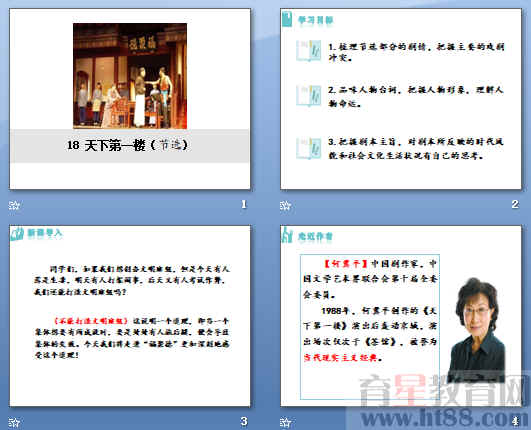Image resolution: width=531 pixels, height=430 pixels.
Task: Click the slide number 2 label
Action: tap(515, 204)
